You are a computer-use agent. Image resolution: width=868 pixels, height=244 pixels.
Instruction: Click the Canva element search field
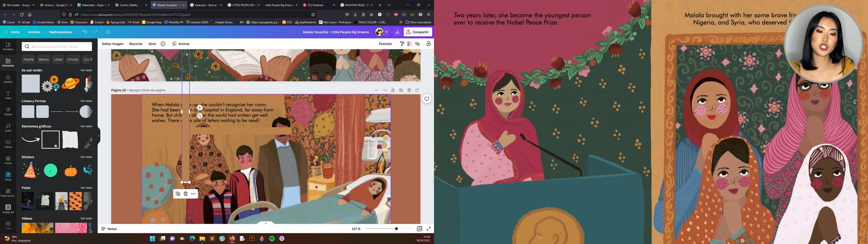pyautogui.click(x=57, y=46)
